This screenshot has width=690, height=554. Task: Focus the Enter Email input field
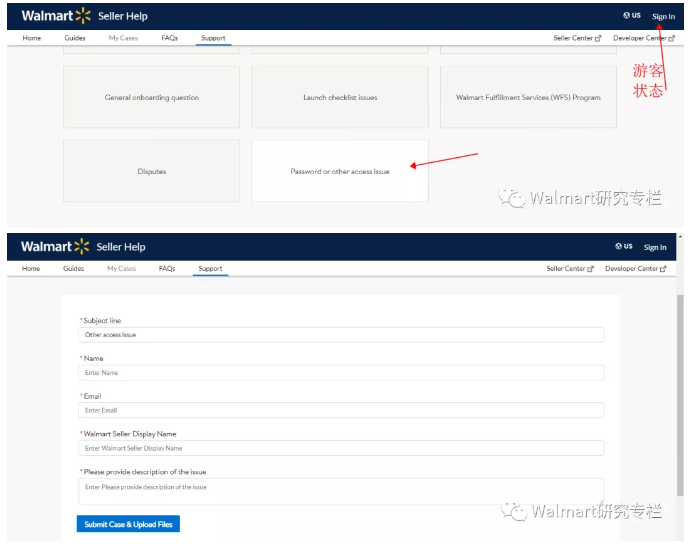(x=341, y=410)
